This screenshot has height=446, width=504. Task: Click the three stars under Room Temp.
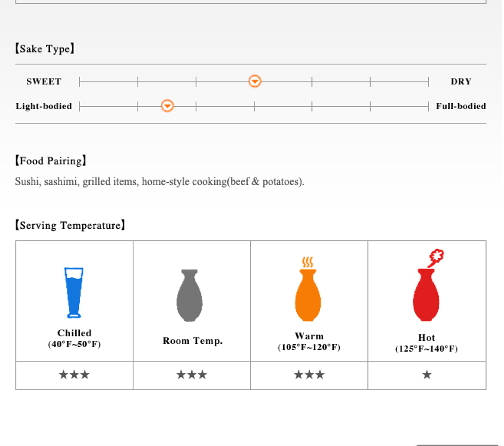[192, 375]
